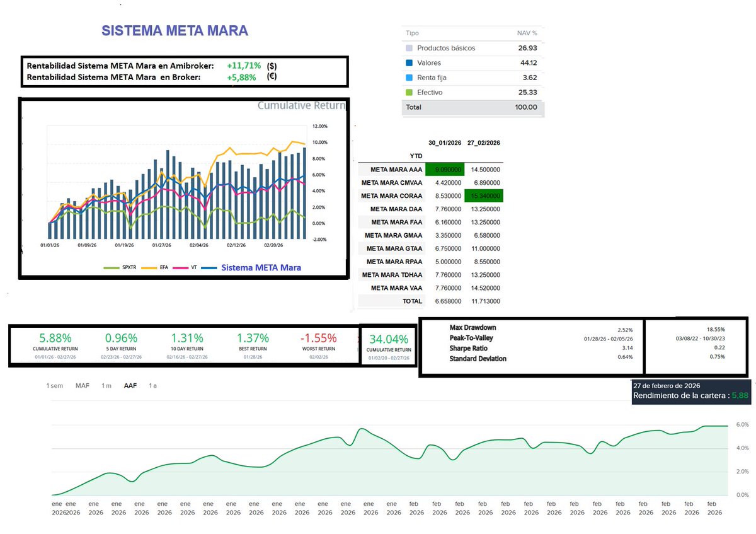The height and width of the screenshot is (534, 756).
Task: Click the EFA legend entry
Action: [x=154, y=267]
